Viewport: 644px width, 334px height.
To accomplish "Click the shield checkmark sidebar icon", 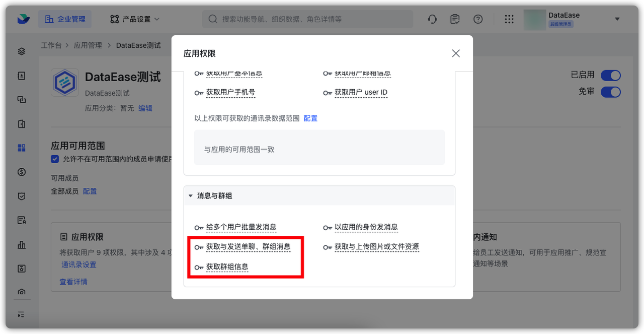I will 22,196.
